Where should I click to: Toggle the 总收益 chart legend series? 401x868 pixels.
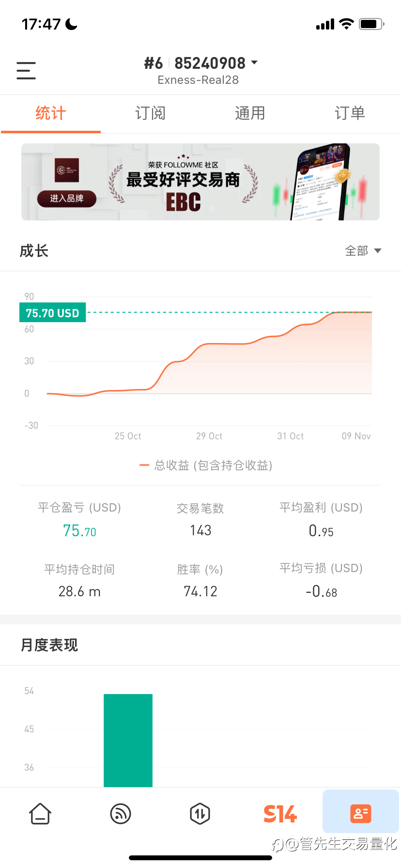click(x=206, y=465)
